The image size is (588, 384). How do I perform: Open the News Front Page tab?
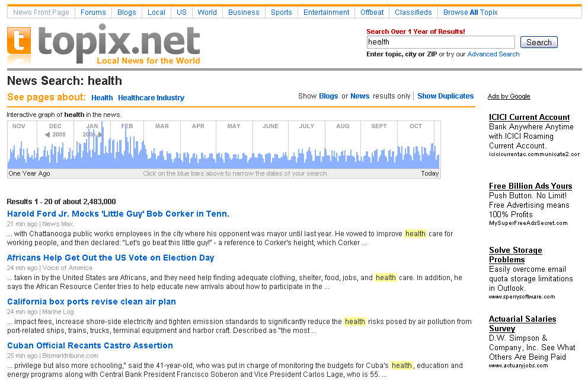tap(41, 12)
